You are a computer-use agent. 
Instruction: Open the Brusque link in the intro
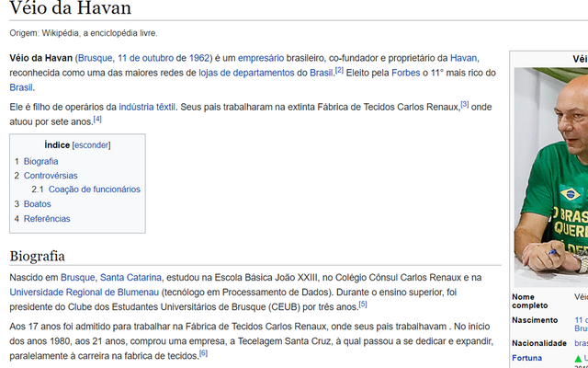point(95,58)
